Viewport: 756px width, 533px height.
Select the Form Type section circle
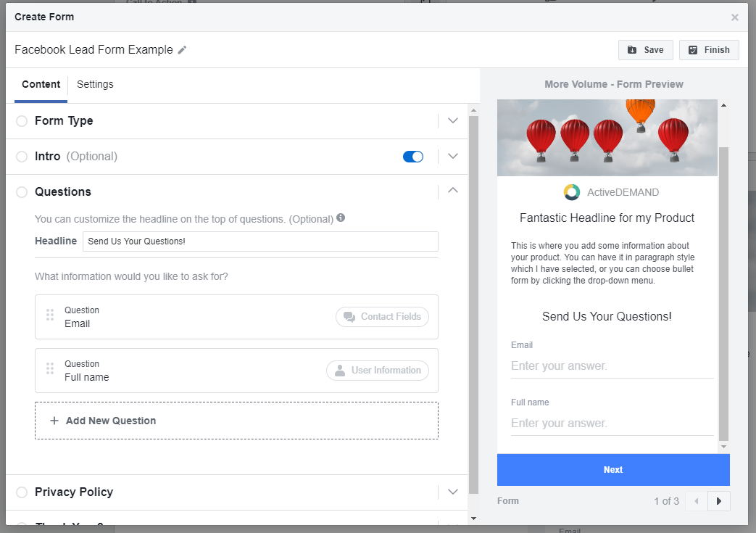[22, 120]
